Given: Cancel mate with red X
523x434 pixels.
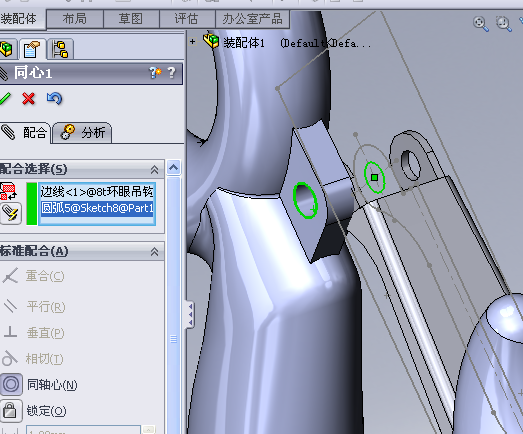Looking at the screenshot, I should 28,99.
